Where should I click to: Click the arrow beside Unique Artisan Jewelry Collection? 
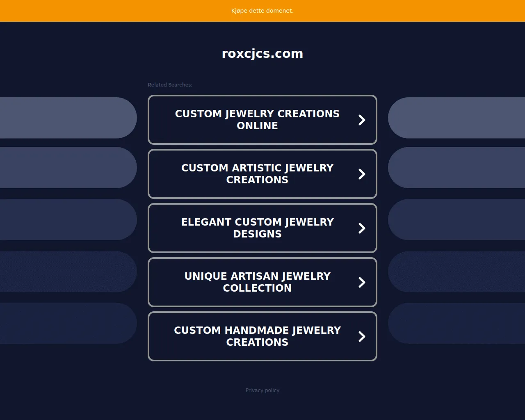coord(362,282)
